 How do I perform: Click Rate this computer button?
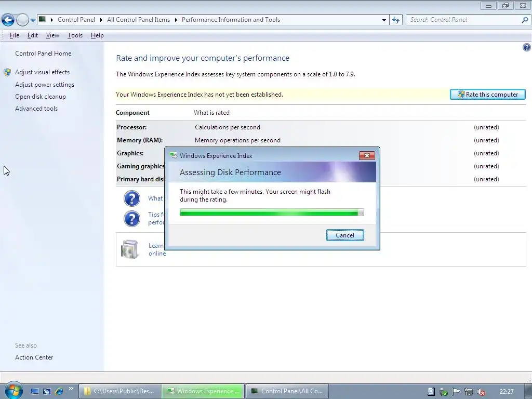[487, 95]
